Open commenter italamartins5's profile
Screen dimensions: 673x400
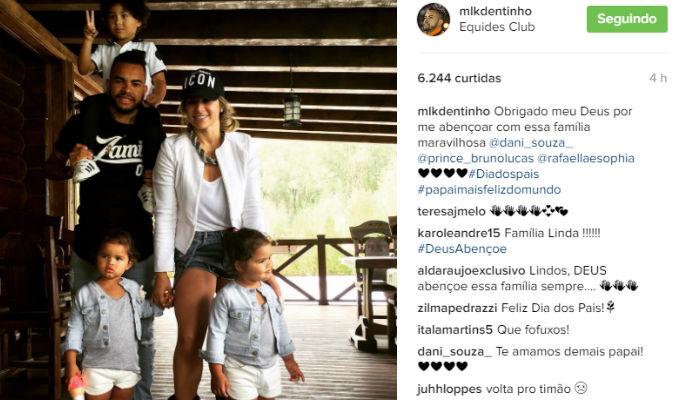[x=455, y=330]
